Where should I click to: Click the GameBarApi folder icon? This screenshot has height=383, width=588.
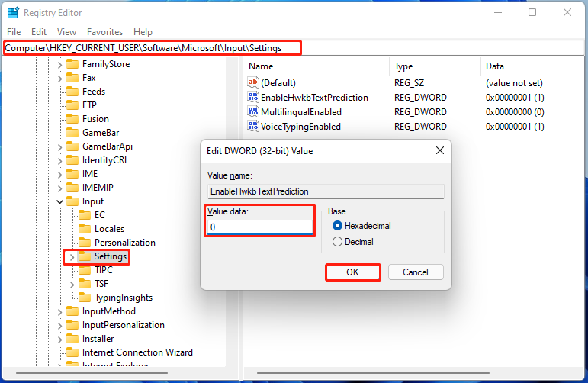tap(72, 146)
